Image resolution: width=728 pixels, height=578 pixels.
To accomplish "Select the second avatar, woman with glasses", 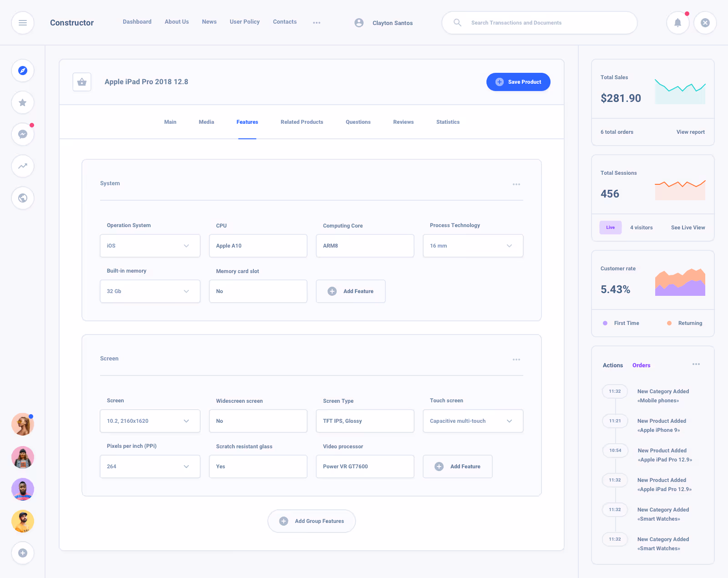I will [23, 457].
